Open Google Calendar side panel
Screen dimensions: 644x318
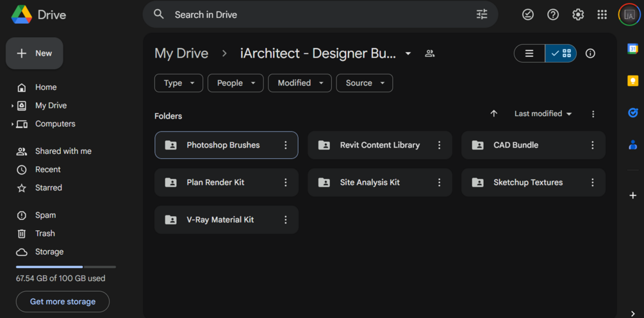pyautogui.click(x=632, y=49)
